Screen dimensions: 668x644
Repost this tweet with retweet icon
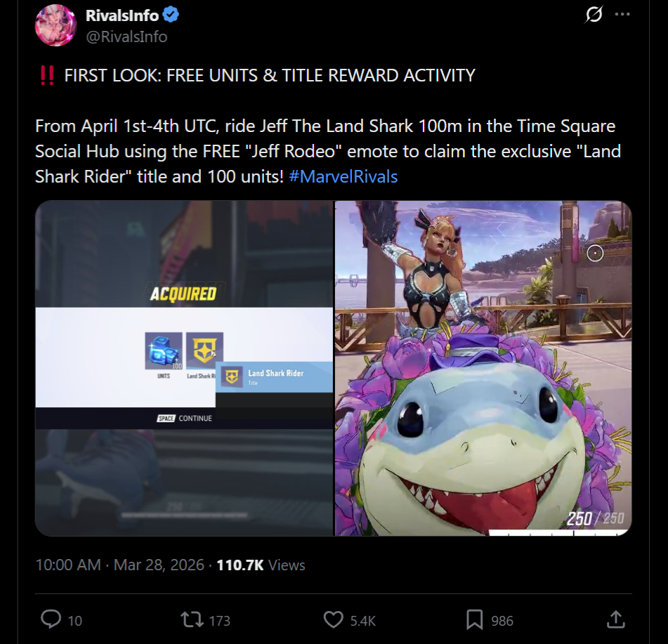coord(192,619)
